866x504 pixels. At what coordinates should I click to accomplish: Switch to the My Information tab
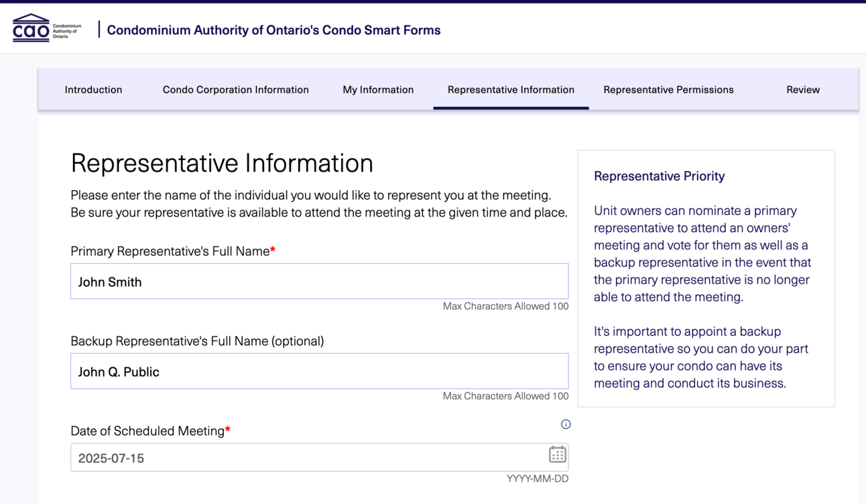378,89
